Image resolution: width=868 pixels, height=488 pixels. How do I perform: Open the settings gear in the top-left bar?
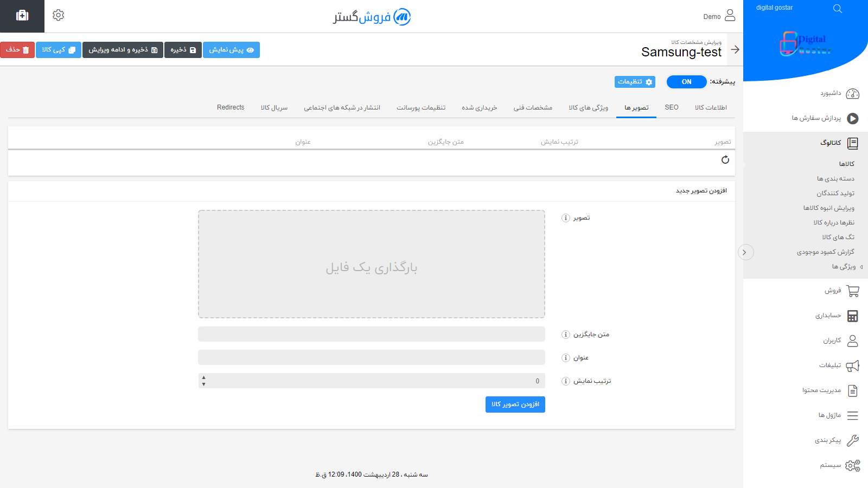tap(58, 15)
